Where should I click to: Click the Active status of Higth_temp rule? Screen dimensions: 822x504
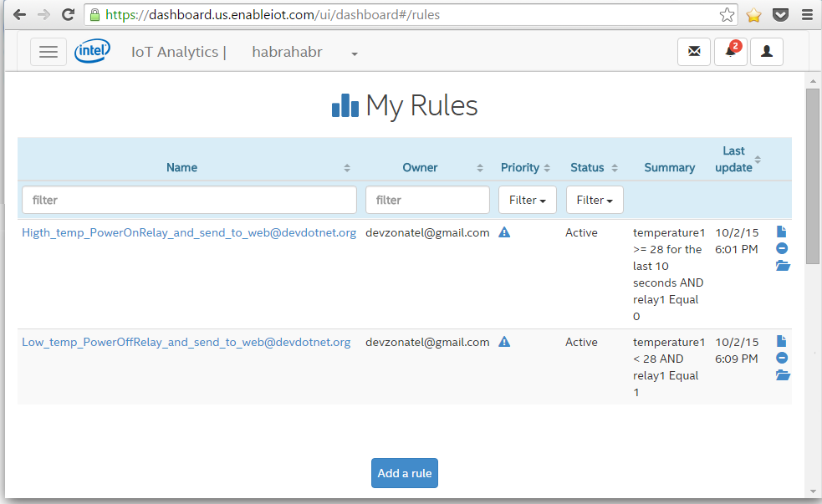581,232
